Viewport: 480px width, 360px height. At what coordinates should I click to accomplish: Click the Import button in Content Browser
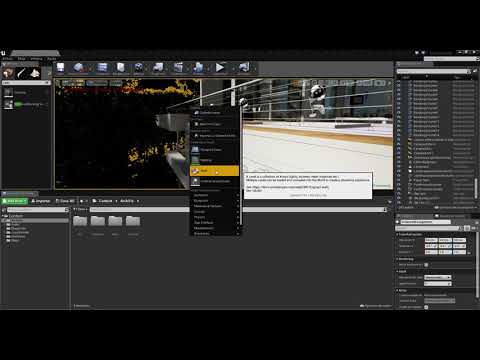click(x=41, y=201)
